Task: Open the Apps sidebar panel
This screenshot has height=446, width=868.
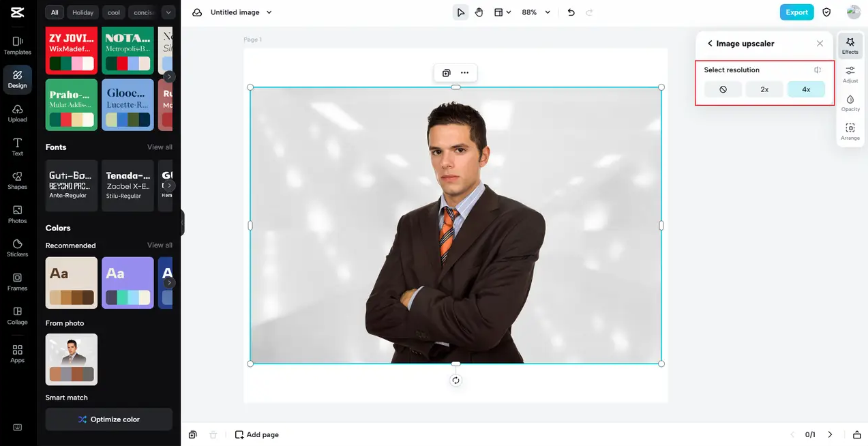Action: tap(18, 353)
